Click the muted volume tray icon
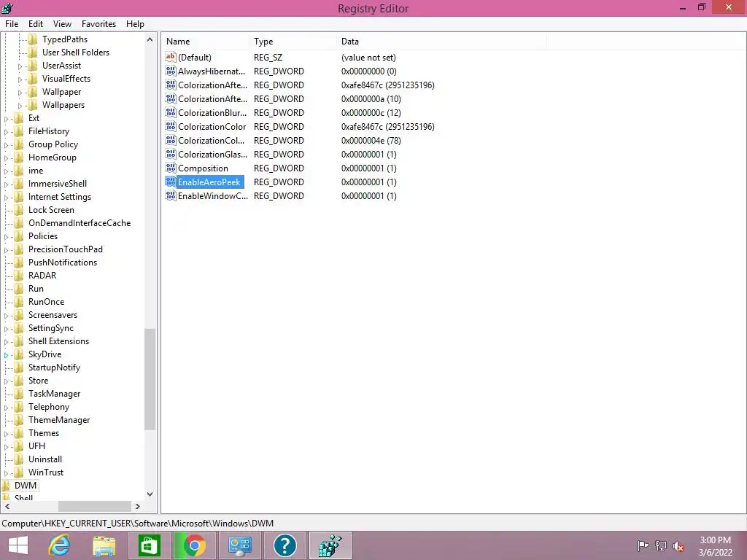The image size is (747, 560). tap(678, 546)
